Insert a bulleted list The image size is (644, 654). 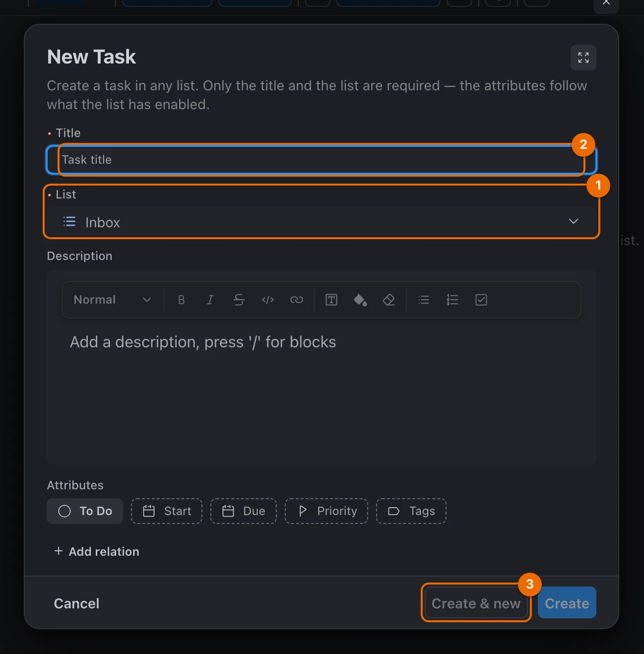[x=424, y=300]
